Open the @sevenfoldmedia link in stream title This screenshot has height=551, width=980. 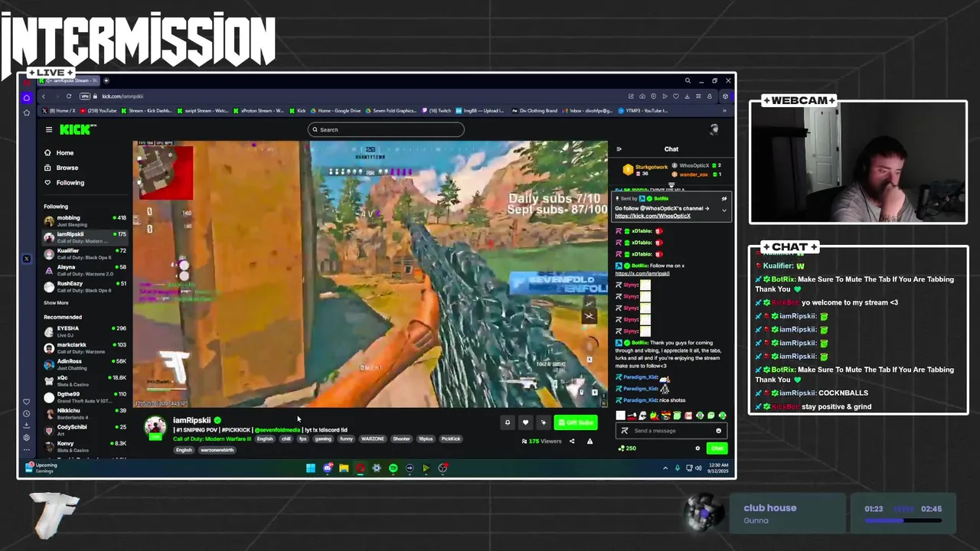277,430
